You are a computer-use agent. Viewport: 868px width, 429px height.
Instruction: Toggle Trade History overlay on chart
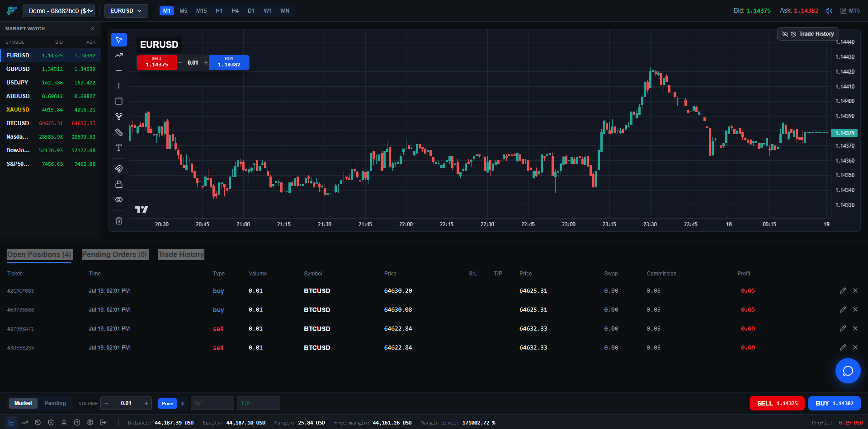pos(808,34)
